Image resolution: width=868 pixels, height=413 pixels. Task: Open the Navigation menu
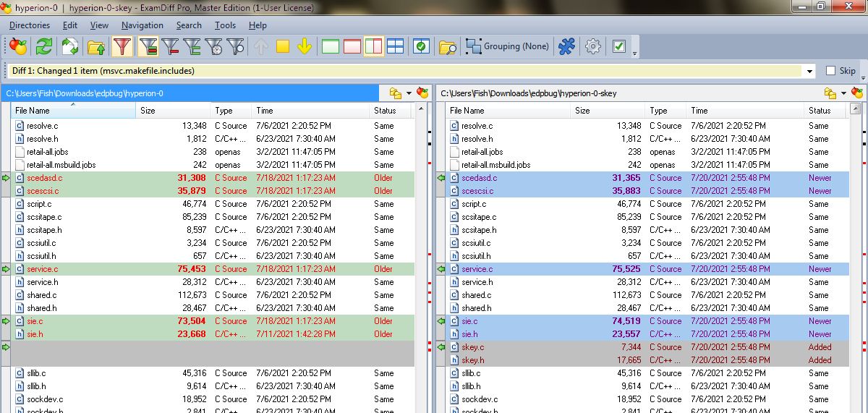142,25
